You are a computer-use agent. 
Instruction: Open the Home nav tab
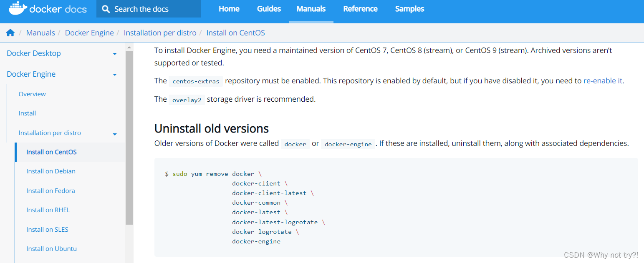pos(229,9)
